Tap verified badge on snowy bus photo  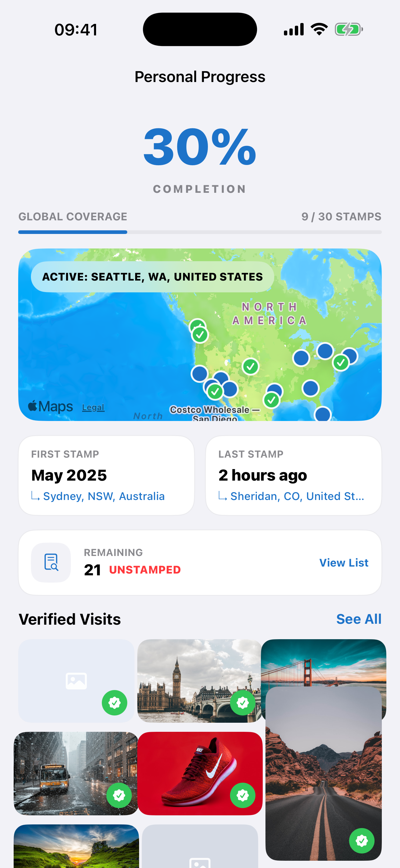coord(119,795)
